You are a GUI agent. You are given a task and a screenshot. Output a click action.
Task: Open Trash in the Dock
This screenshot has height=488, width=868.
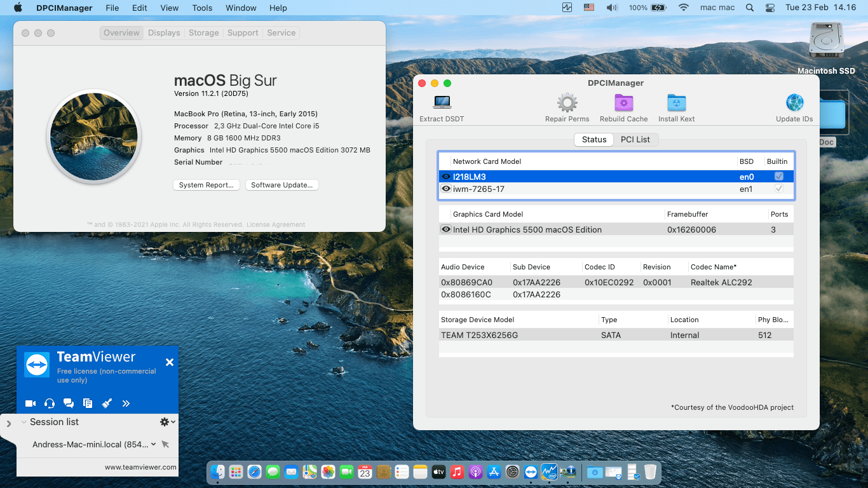(650, 472)
